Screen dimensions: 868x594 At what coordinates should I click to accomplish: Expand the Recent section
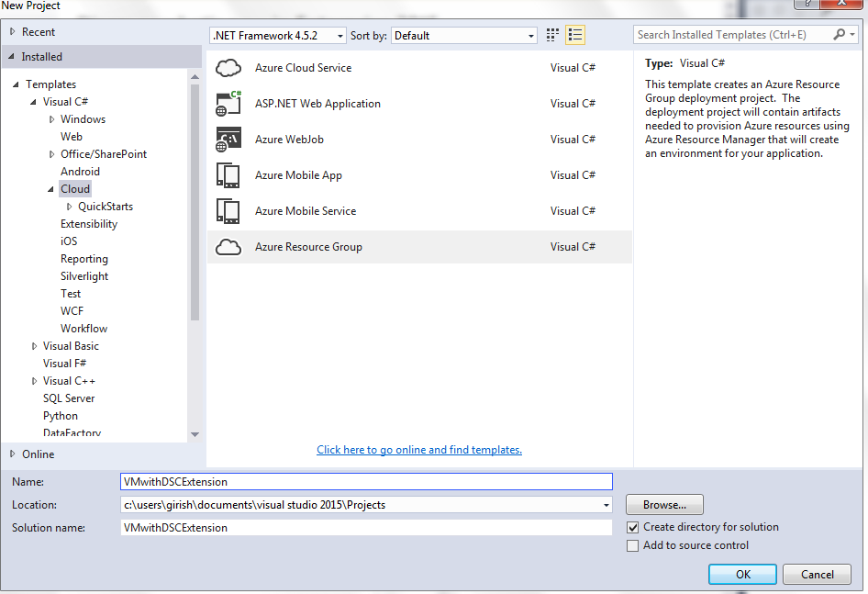[12, 31]
